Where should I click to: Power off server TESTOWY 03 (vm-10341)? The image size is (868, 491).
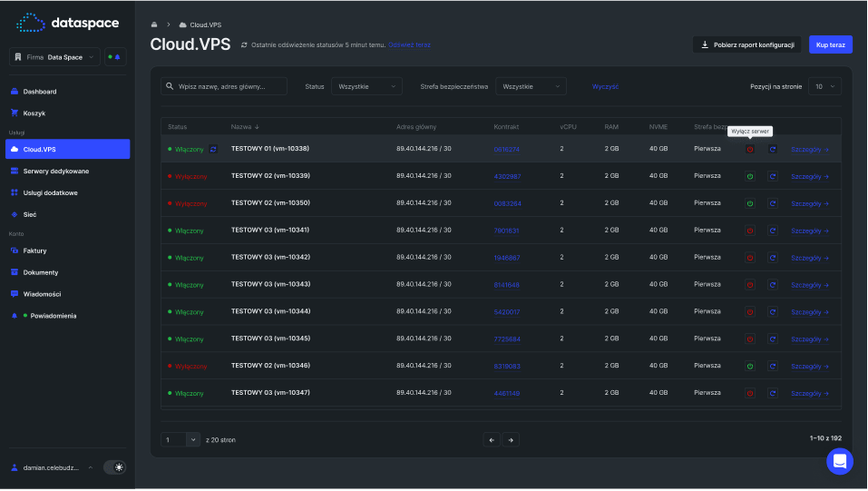(750, 231)
